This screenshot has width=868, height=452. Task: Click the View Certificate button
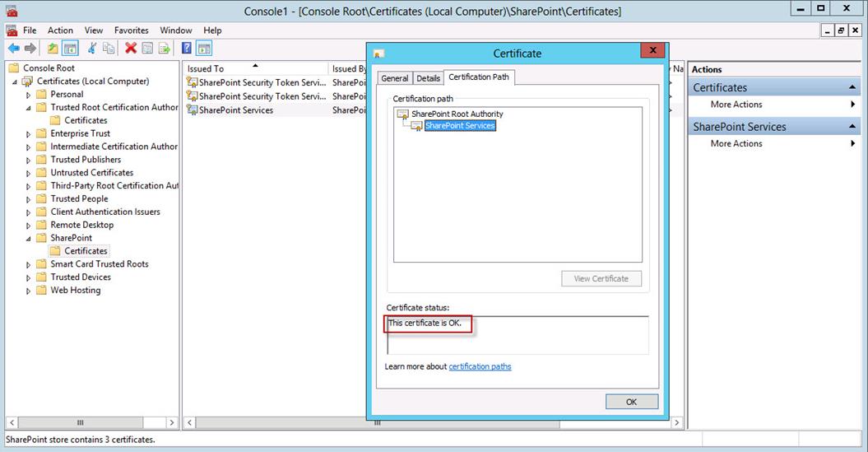(x=601, y=278)
